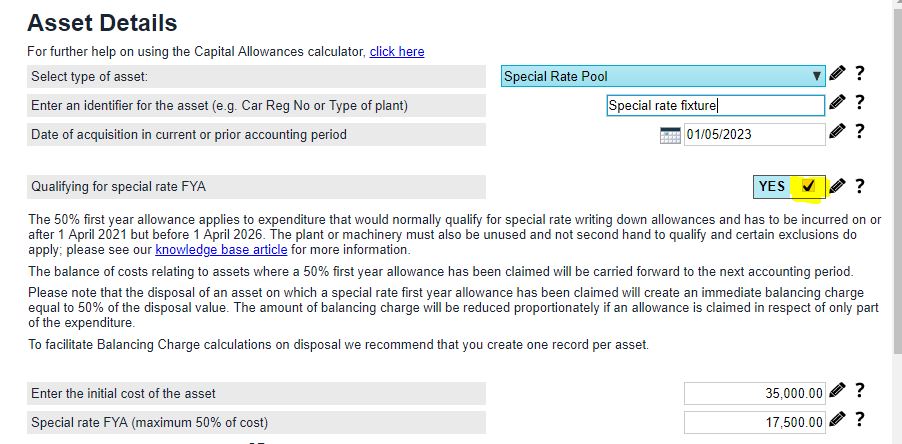Click the pencil icon beside initial cost
Viewport: 902px width, 444px height.
point(837,391)
